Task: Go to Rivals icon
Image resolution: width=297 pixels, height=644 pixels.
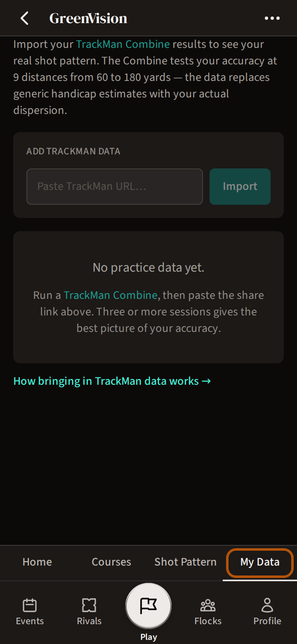Action: [89, 605]
